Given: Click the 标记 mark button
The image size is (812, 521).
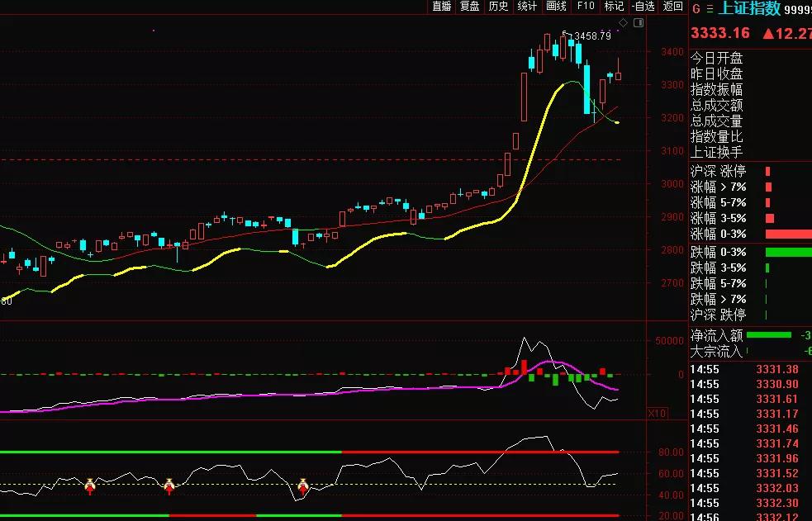Looking at the screenshot, I should (x=614, y=6).
